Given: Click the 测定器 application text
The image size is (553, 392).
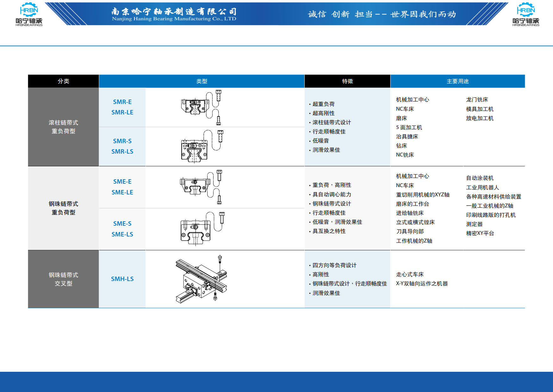Looking at the screenshot, I should click(x=474, y=224).
